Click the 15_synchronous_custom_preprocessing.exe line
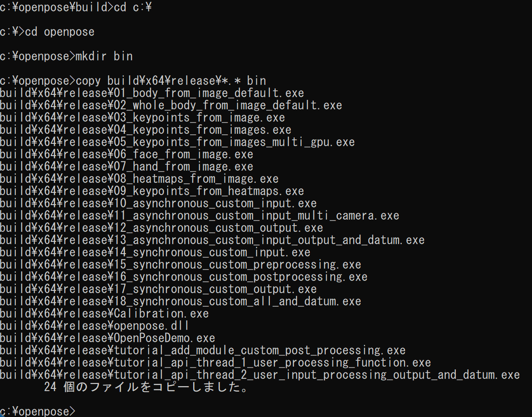532x417 pixels. (181, 265)
